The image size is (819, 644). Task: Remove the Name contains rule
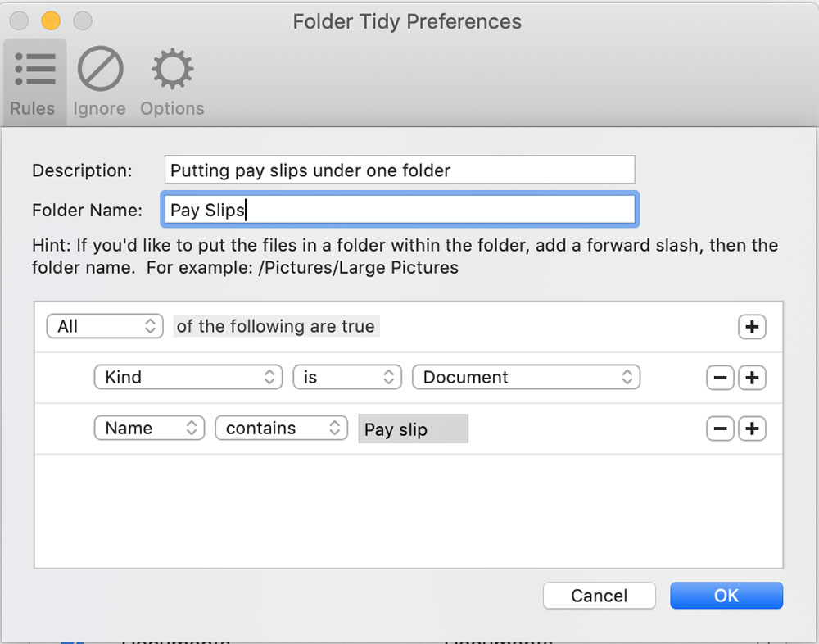click(x=720, y=429)
